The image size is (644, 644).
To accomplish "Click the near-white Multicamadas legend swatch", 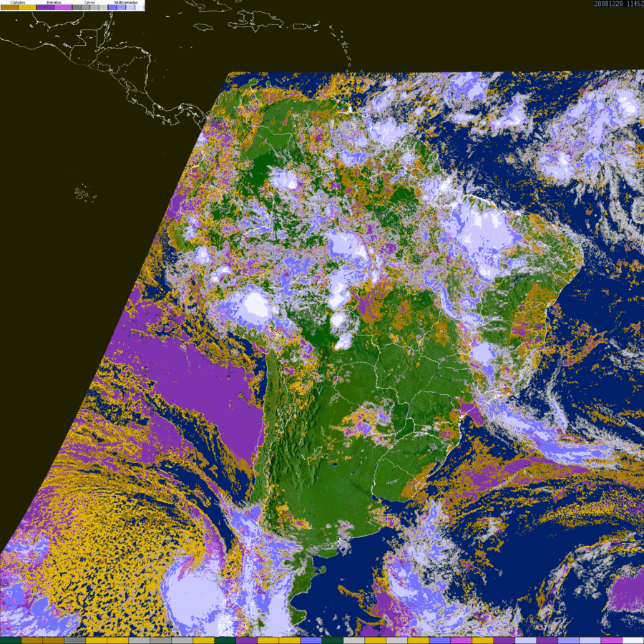I will [139, 7].
